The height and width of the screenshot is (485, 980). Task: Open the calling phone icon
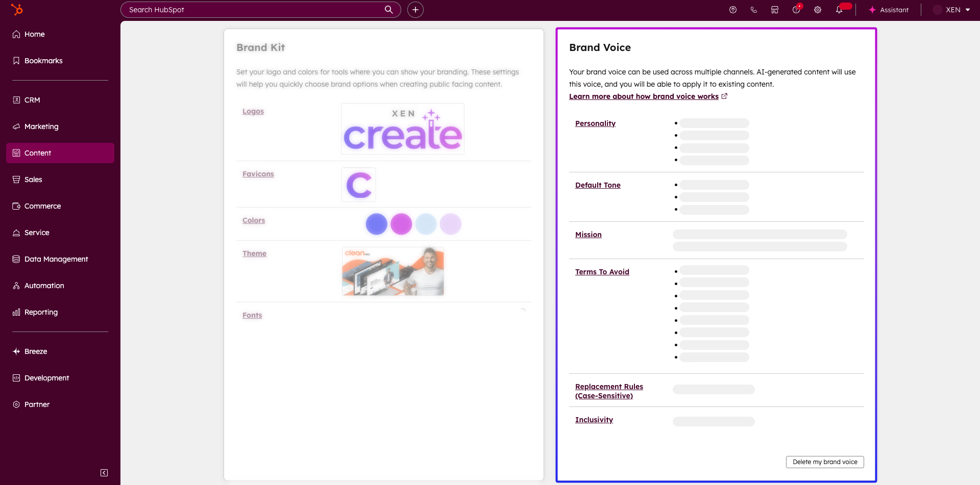[754, 10]
